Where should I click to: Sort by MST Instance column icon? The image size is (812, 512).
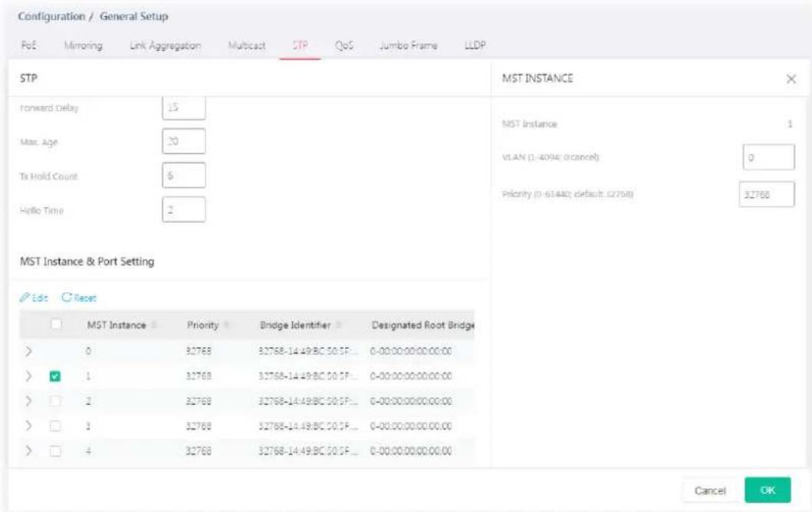[x=154, y=325]
